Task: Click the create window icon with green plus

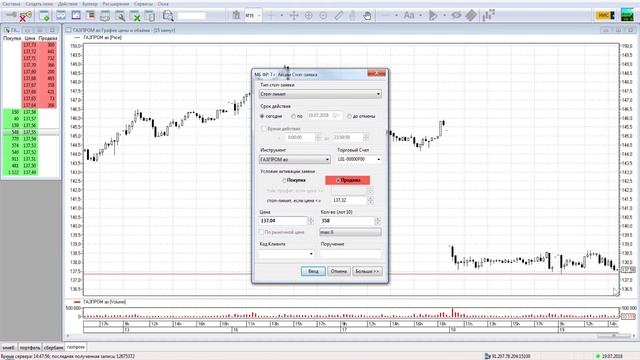Action: [44, 16]
